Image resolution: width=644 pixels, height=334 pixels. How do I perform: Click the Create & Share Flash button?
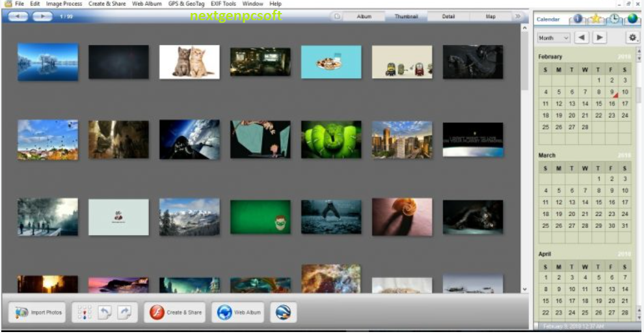176,313
